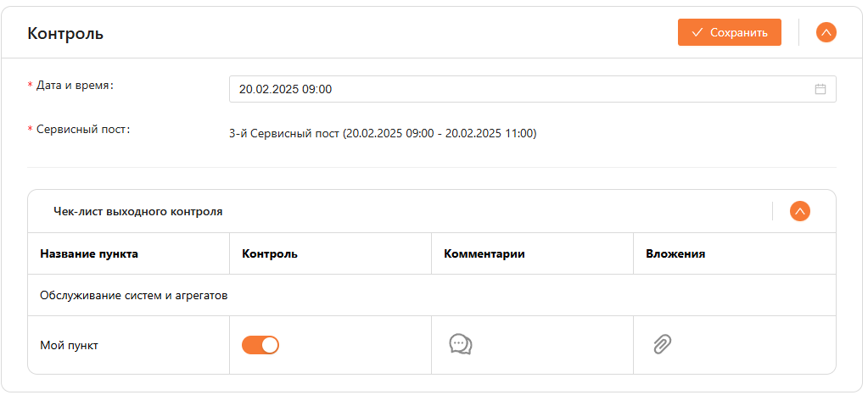
Task: Open comments for Мой пункт
Action: 460,344
